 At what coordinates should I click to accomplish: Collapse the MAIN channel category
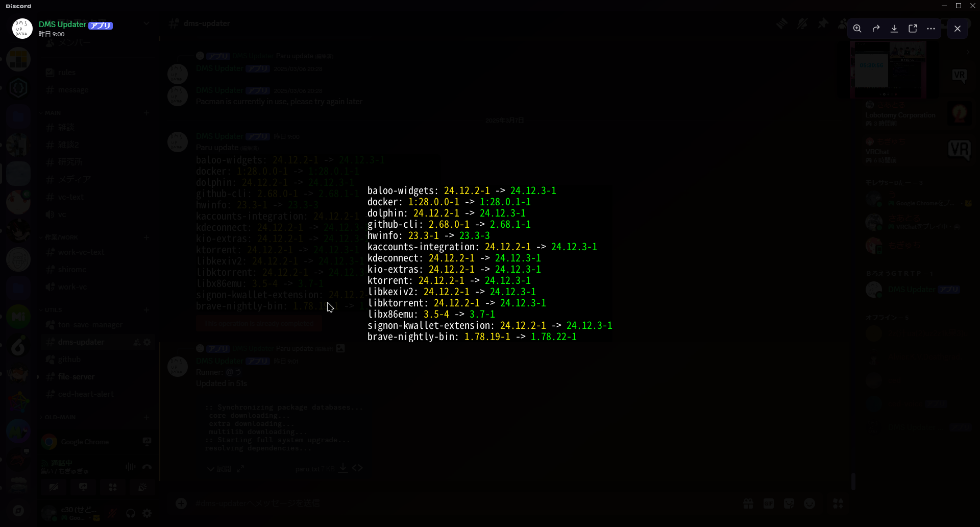53,113
